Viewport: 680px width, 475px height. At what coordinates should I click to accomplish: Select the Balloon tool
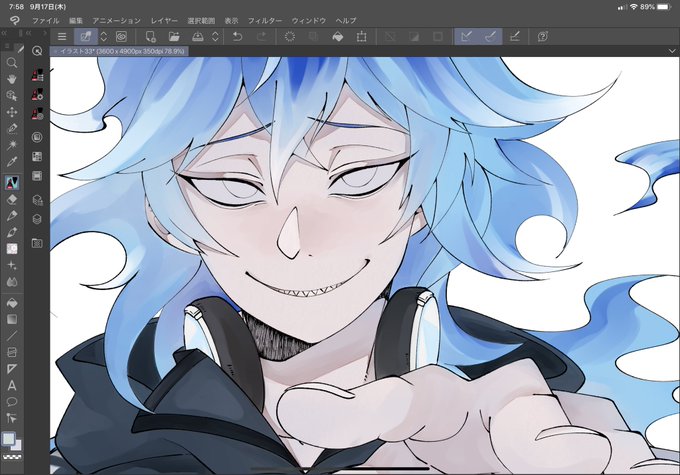coord(12,402)
